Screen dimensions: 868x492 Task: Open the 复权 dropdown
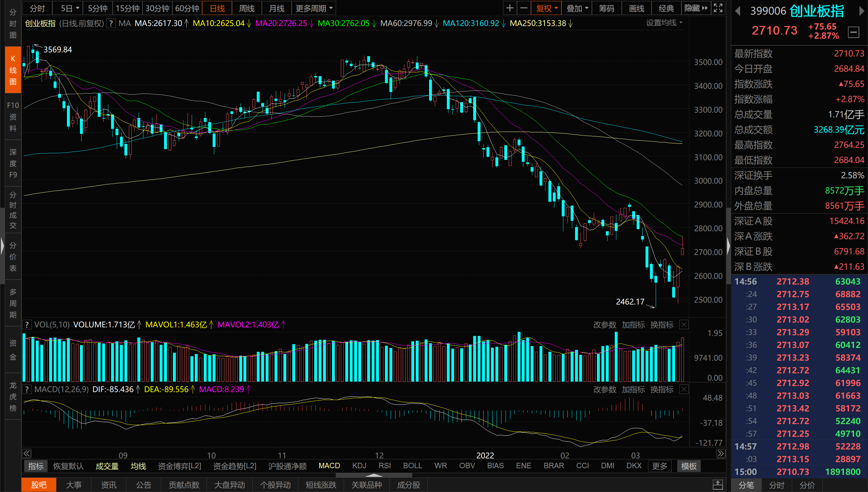547,8
